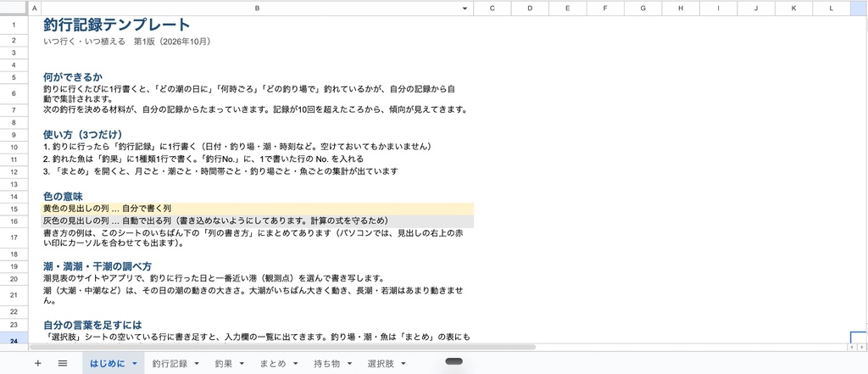The image size is (868, 374).
Task: Select column A header
Action: (x=35, y=8)
